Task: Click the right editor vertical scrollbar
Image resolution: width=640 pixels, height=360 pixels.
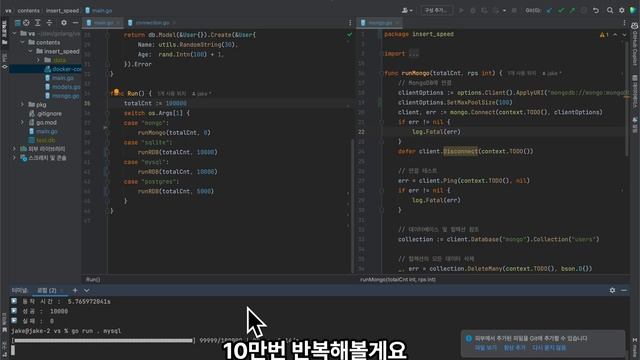Action: click(x=627, y=98)
